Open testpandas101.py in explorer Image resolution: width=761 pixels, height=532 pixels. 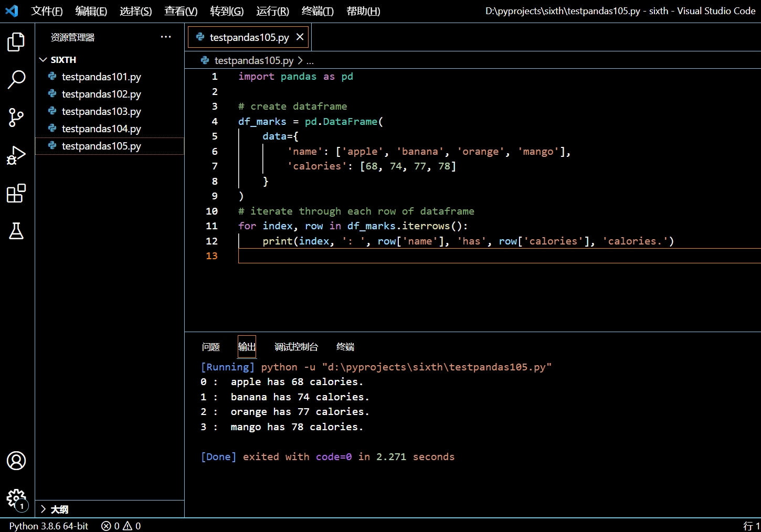110,77
